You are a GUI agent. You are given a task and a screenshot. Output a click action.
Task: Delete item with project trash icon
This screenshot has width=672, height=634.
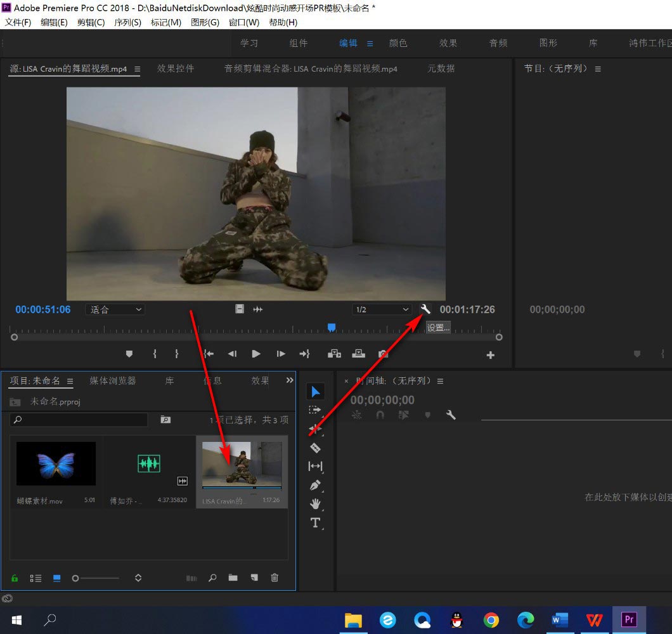(x=275, y=578)
